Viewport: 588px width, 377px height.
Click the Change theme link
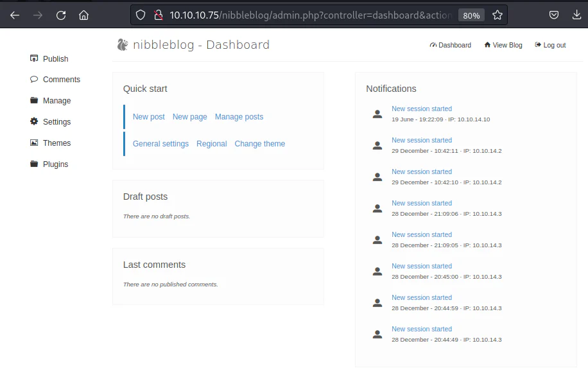pyautogui.click(x=259, y=144)
